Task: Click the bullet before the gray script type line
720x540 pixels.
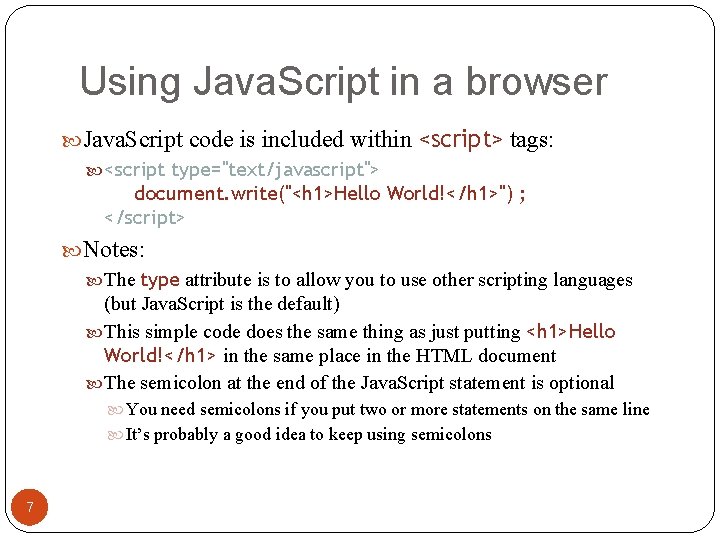Action: pyautogui.click(x=94, y=171)
